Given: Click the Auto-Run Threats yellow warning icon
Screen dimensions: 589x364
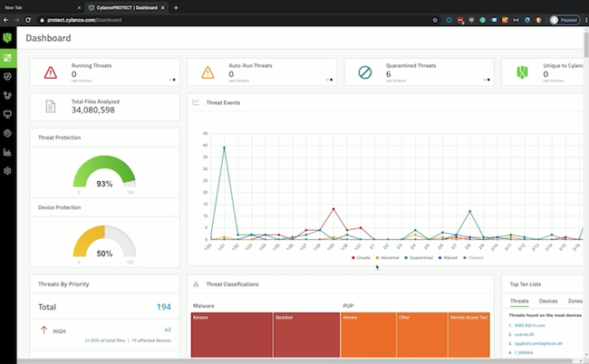Looking at the screenshot, I should (x=208, y=72).
